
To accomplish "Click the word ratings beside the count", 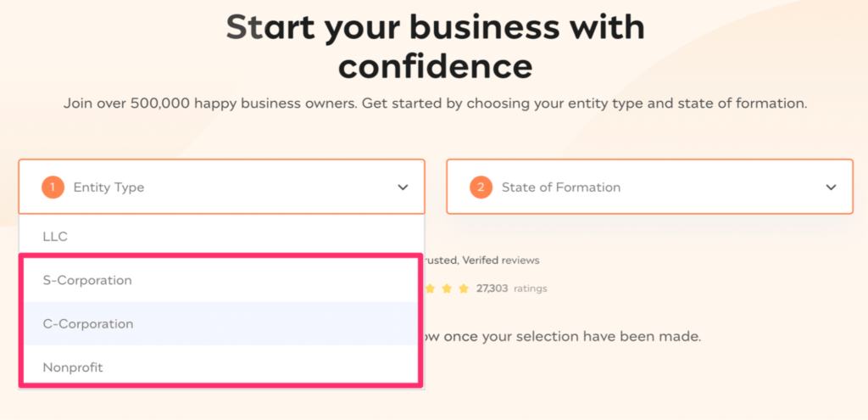I will [x=531, y=288].
